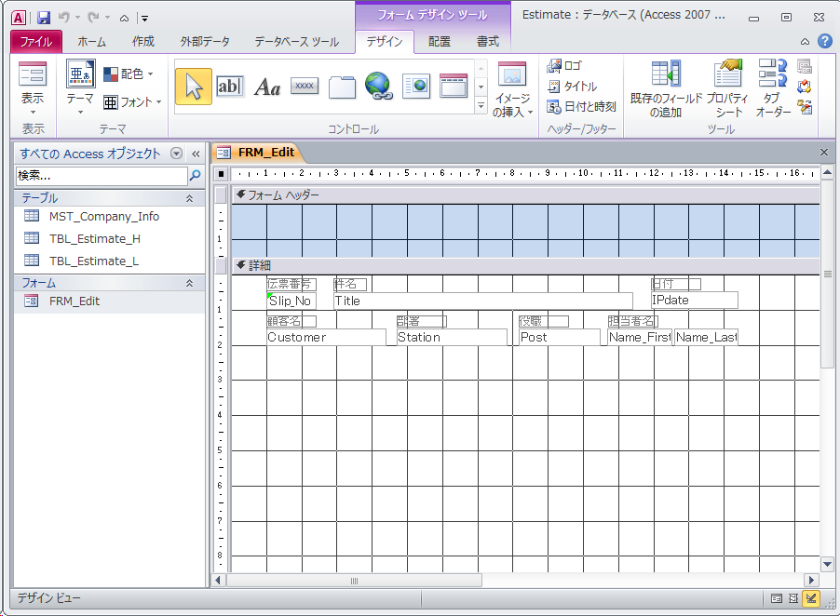
Task: Collapse the テーブル group
Action: [x=189, y=198]
